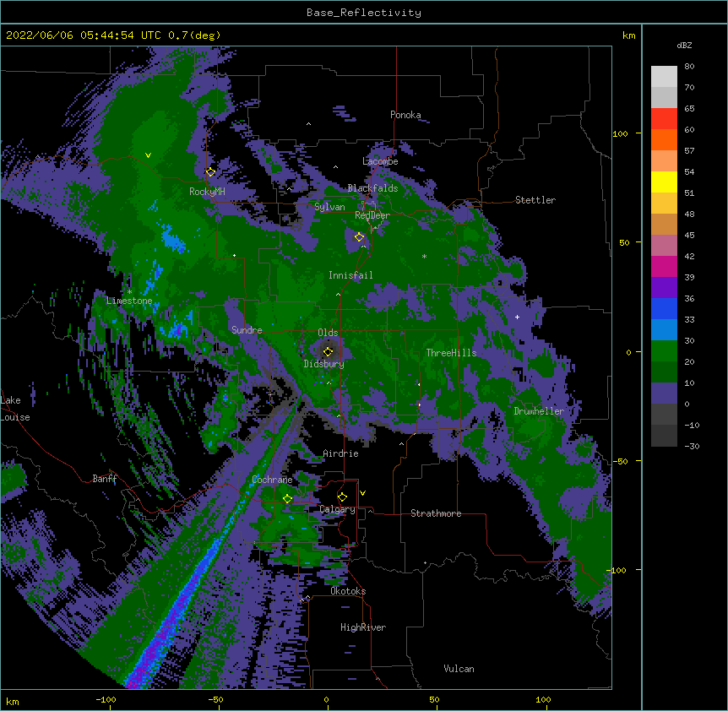Screen dimensions: 728x711
Task: Click the Banff label
Action: (105, 479)
